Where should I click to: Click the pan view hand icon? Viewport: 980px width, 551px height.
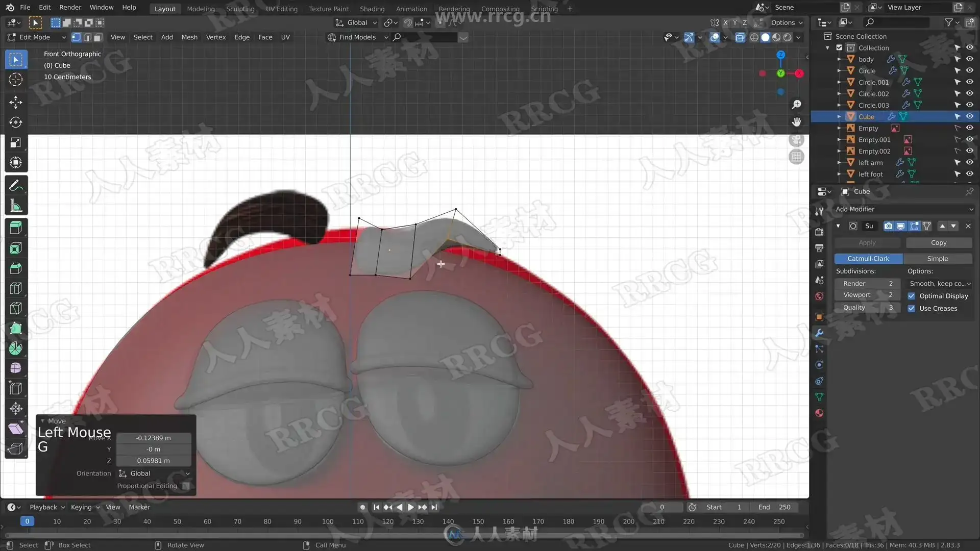pos(796,122)
